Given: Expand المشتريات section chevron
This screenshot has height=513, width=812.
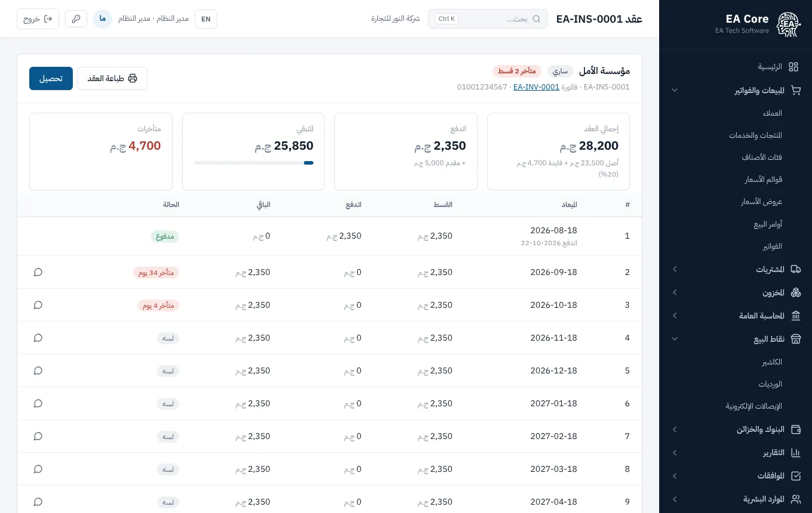Looking at the screenshot, I should [x=675, y=270].
